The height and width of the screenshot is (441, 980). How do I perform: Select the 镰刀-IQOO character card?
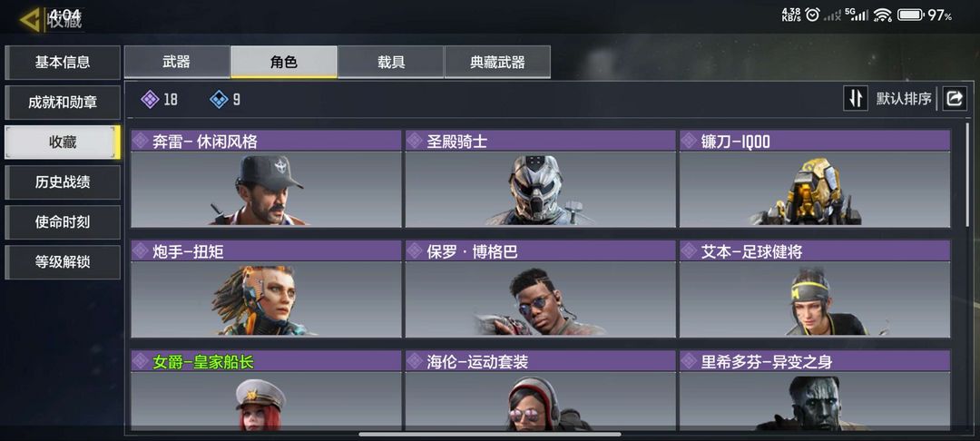[x=815, y=179]
